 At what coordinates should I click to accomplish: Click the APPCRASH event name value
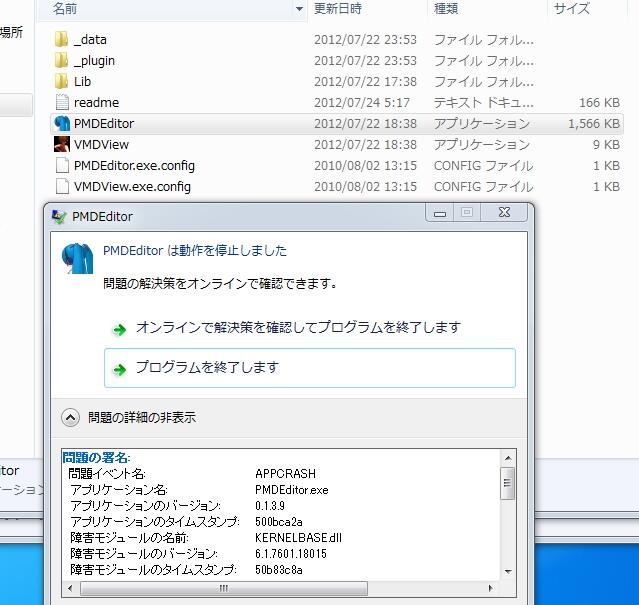tap(285, 473)
